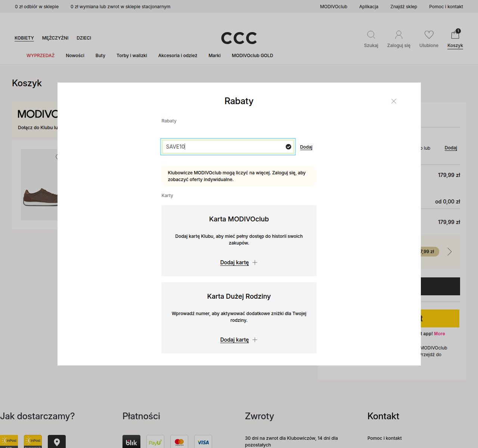Open Znajdź sklep link

(x=404, y=7)
